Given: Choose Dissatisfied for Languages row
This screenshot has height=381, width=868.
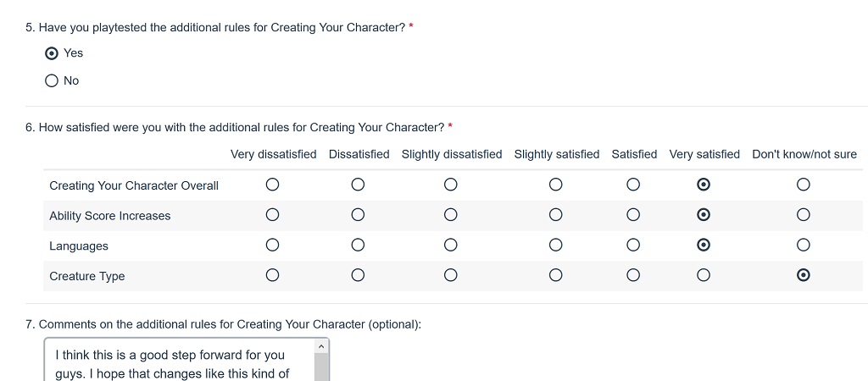Looking at the screenshot, I should click(359, 245).
